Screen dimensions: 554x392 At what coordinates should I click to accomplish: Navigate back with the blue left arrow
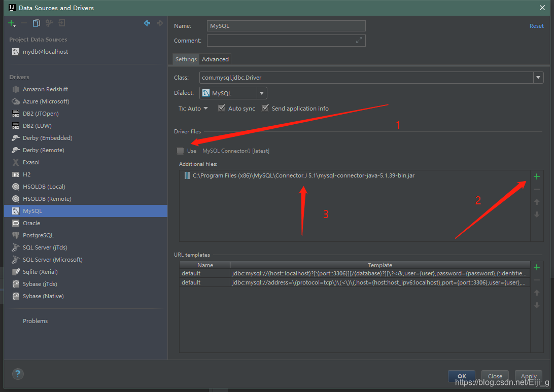tap(147, 23)
